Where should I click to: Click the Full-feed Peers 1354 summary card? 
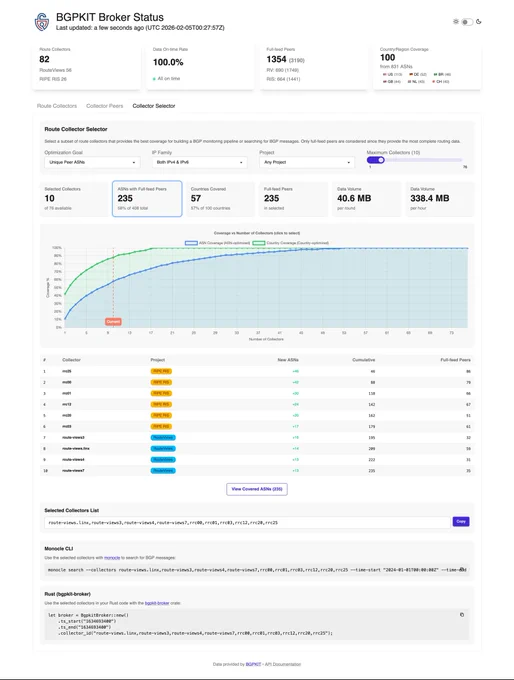click(314, 66)
